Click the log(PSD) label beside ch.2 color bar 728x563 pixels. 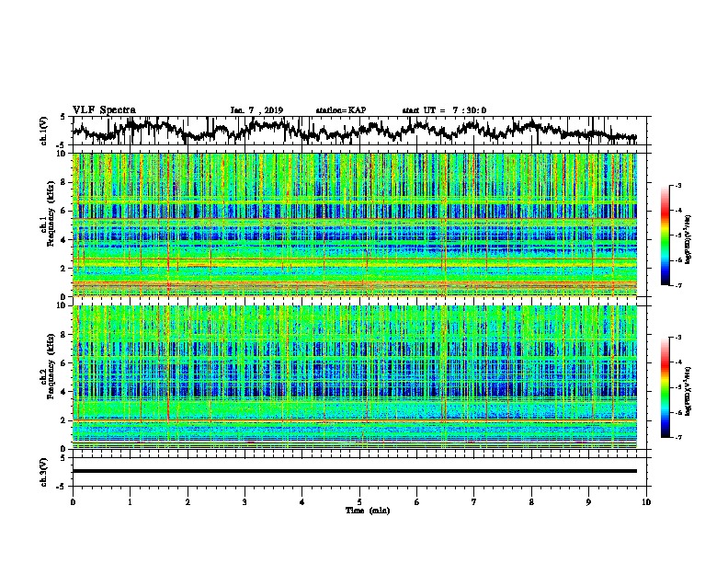point(688,391)
